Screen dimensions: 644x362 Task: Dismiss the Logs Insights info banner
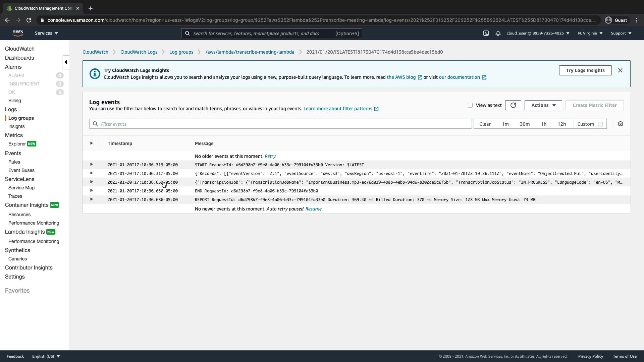620,70
